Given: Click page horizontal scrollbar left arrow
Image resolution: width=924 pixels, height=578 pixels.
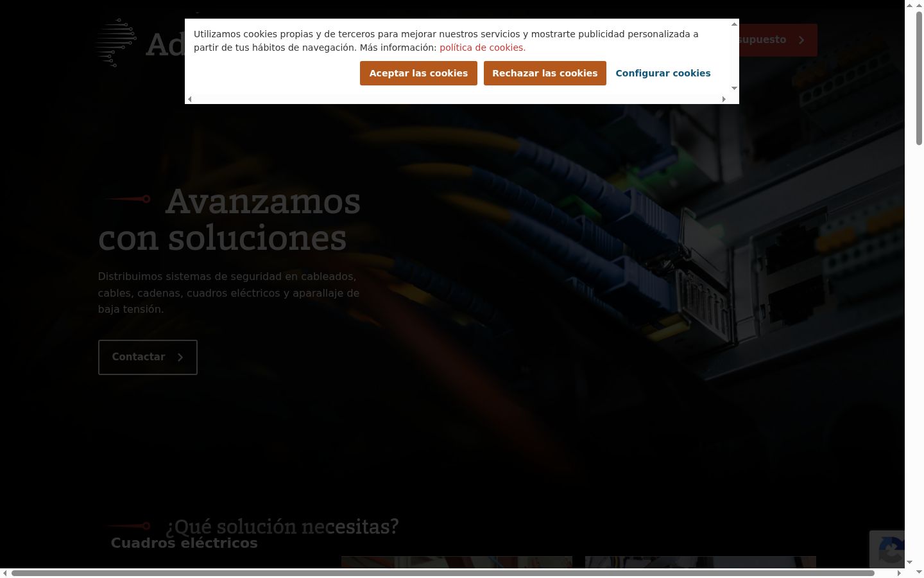Looking at the screenshot, I should point(5,573).
